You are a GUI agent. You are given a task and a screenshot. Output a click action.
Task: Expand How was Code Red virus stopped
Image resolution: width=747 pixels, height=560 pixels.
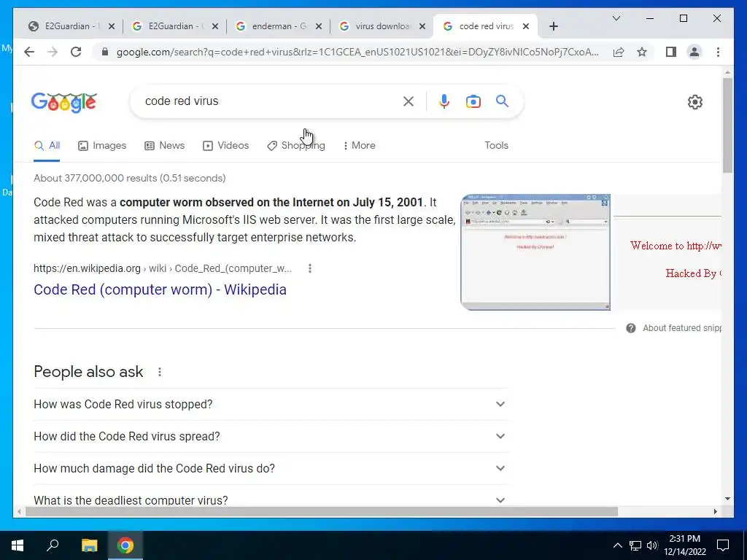(x=270, y=404)
